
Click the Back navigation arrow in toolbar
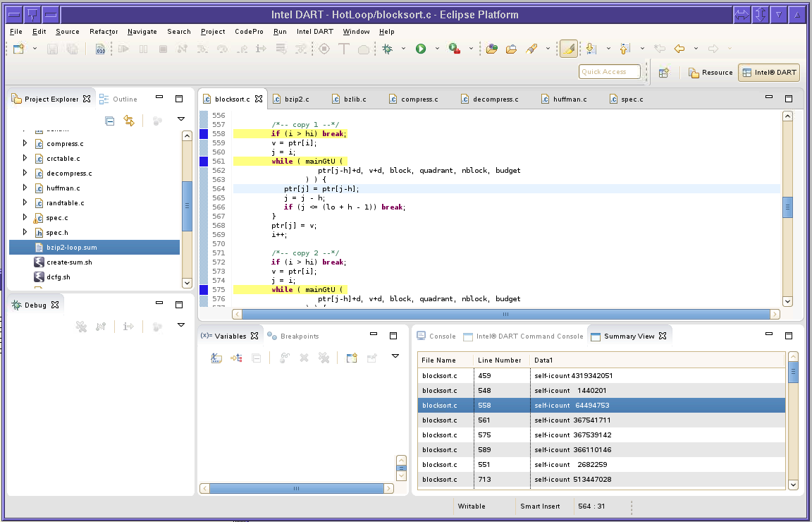point(679,49)
